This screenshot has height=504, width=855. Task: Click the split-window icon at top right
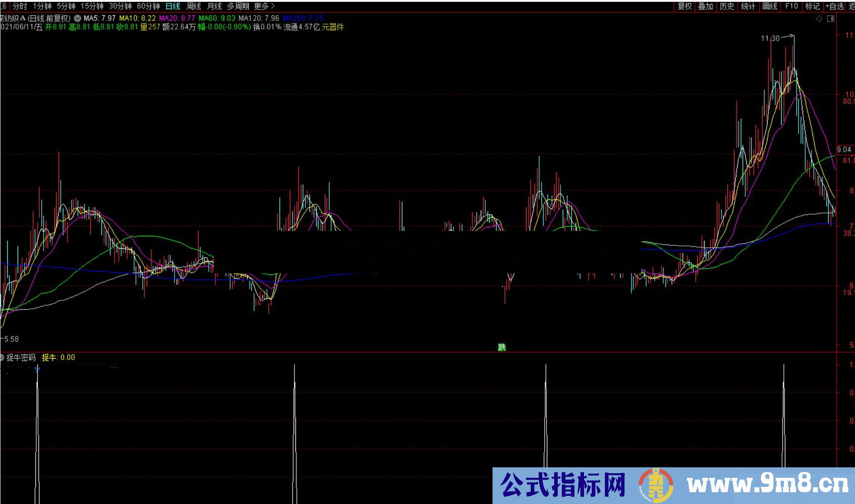tap(831, 19)
